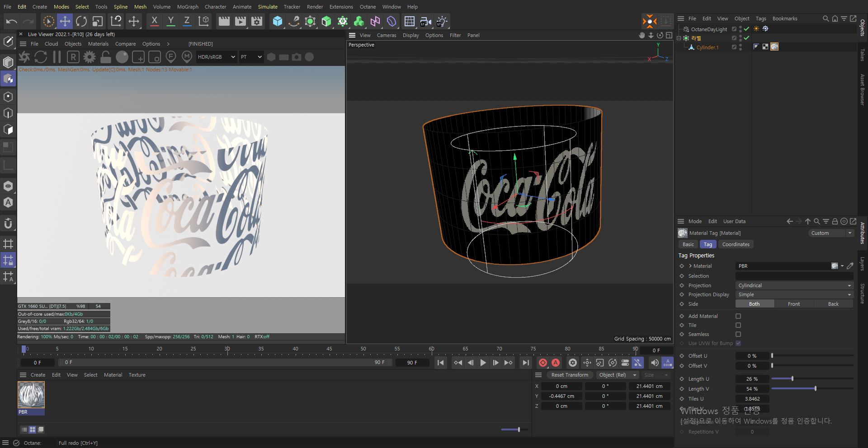Add a camera object from toolbar
Image resolution: width=868 pixels, height=448 pixels.
[425, 21]
